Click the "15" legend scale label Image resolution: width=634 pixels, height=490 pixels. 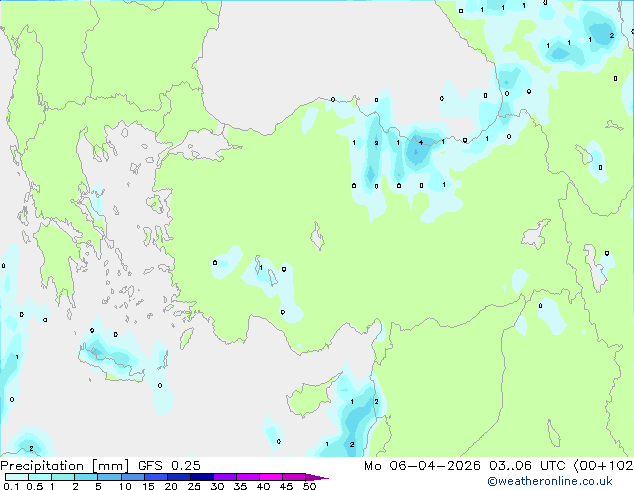pos(148,486)
